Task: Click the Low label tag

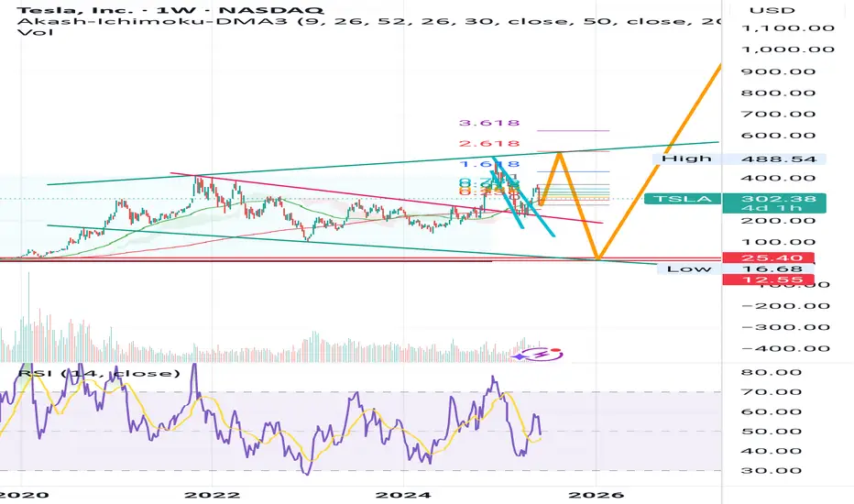Action: point(689,268)
